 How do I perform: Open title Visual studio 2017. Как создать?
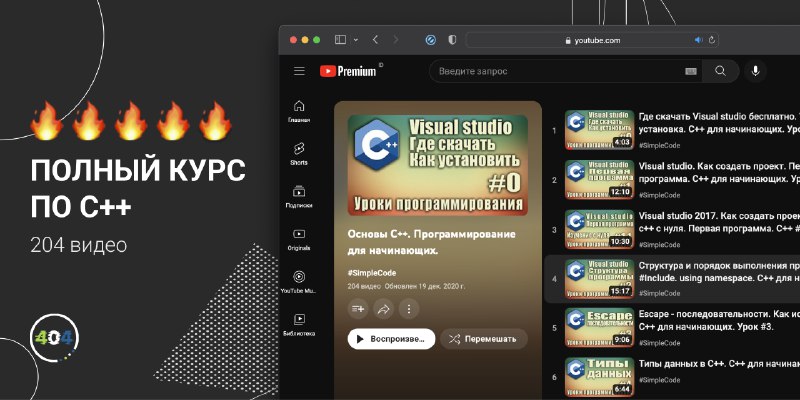coord(719,222)
